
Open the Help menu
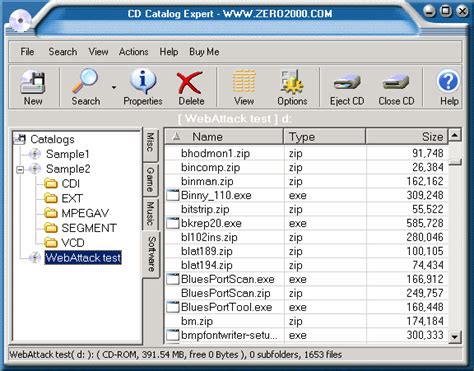pos(169,52)
